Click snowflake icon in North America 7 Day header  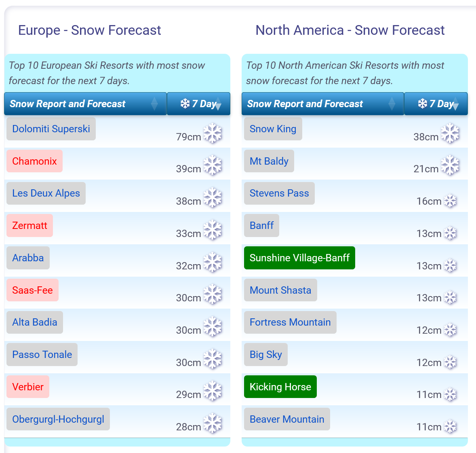coord(422,104)
